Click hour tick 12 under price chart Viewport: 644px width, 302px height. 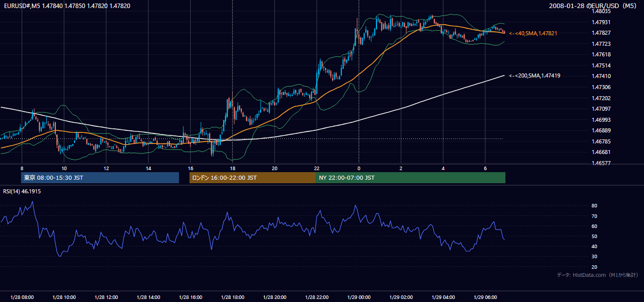[106, 168]
